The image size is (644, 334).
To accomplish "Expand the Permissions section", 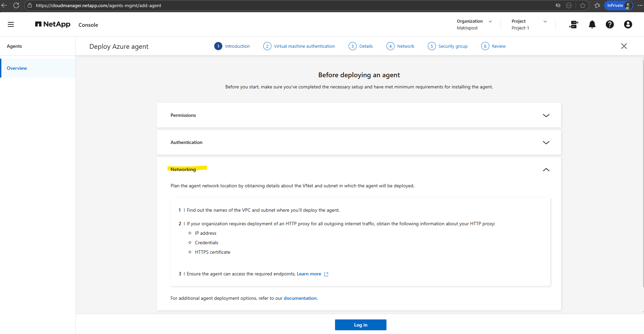I will coord(546,116).
